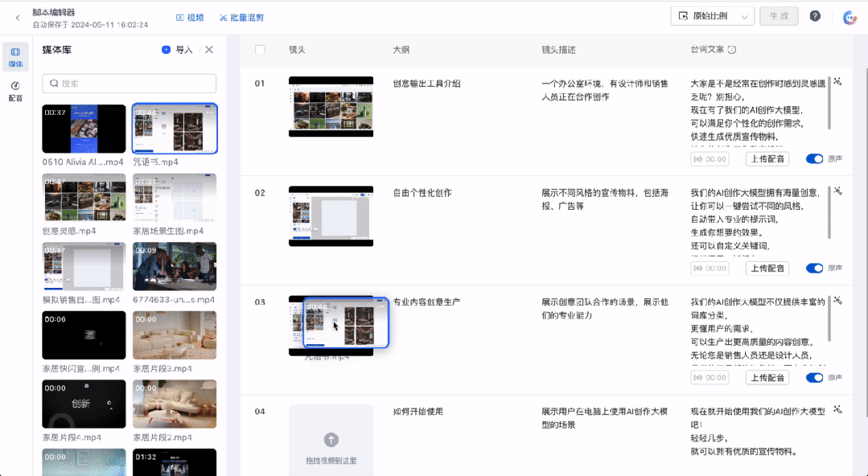The height and width of the screenshot is (476, 868).
Task: Open the help question mark icon
Action: pyautogui.click(x=815, y=16)
